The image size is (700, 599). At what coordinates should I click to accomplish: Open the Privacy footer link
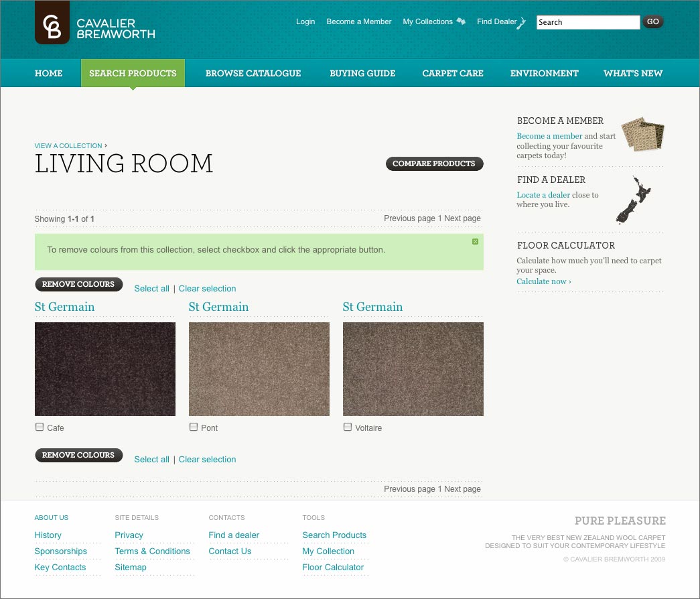click(x=129, y=535)
